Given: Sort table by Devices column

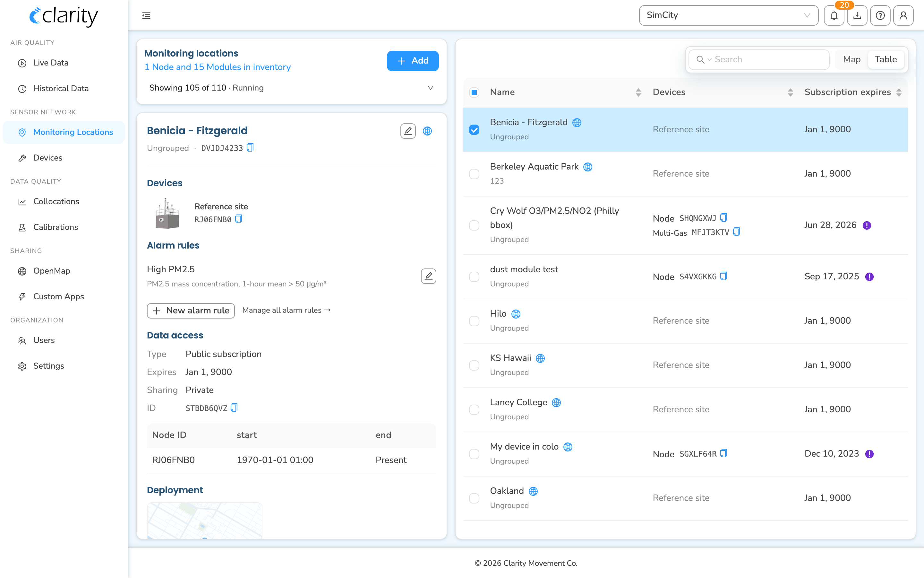Looking at the screenshot, I should pos(790,92).
